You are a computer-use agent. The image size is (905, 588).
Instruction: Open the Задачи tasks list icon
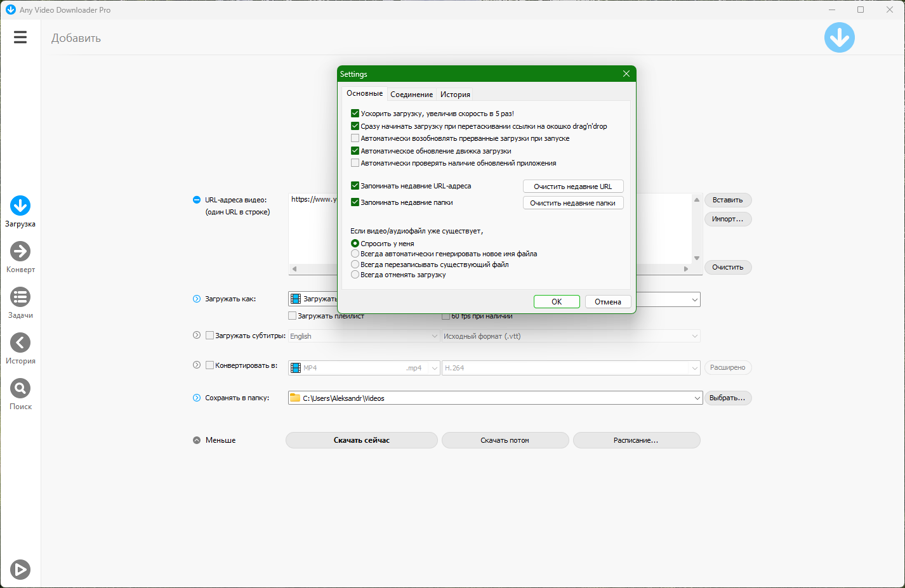pos(20,297)
